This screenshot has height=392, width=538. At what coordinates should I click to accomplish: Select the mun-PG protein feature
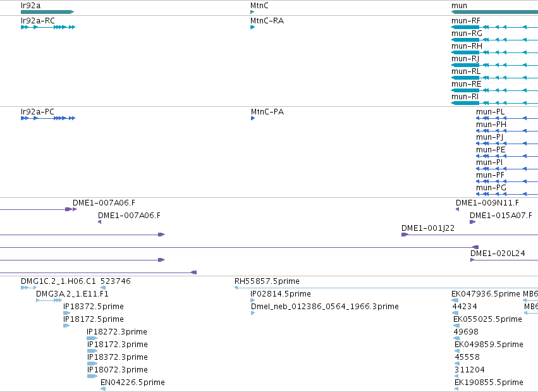point(507,194)
